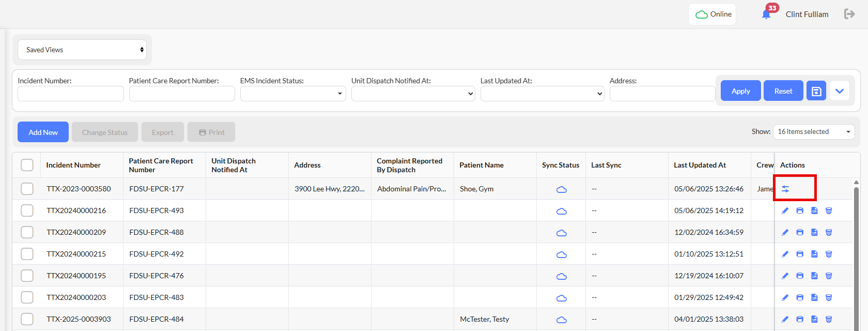Click the logout icon beside Clint Fulliam
868x331 pixels.
(849, 14)
